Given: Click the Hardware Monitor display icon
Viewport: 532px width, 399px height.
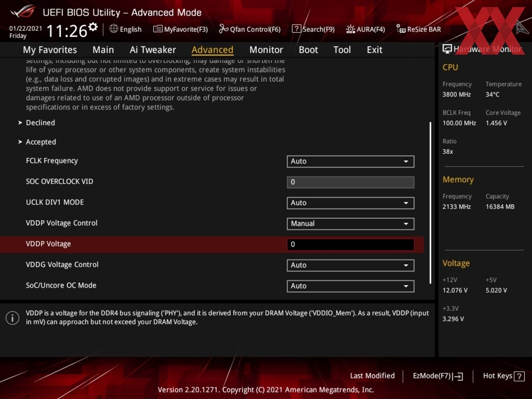Looking at the screenshot, I should click(x=447, y=49).
